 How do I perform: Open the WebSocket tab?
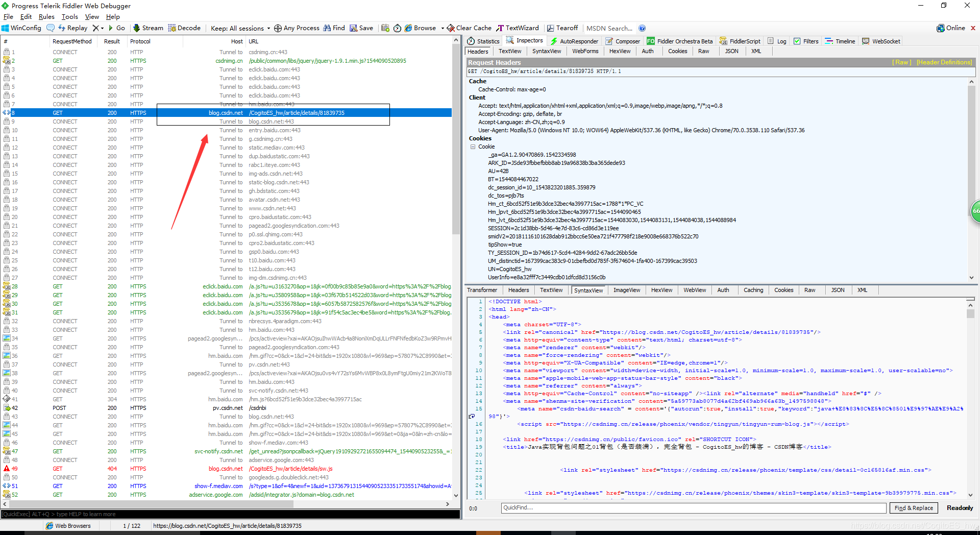coord(881,41)
